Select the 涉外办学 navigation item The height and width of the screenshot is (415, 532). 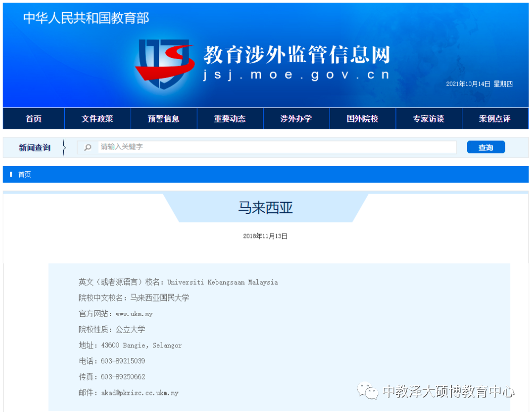[296, 119]
